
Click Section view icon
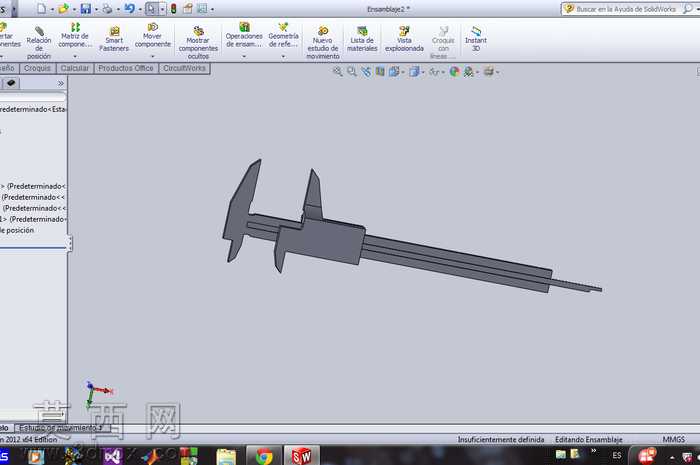380,71
